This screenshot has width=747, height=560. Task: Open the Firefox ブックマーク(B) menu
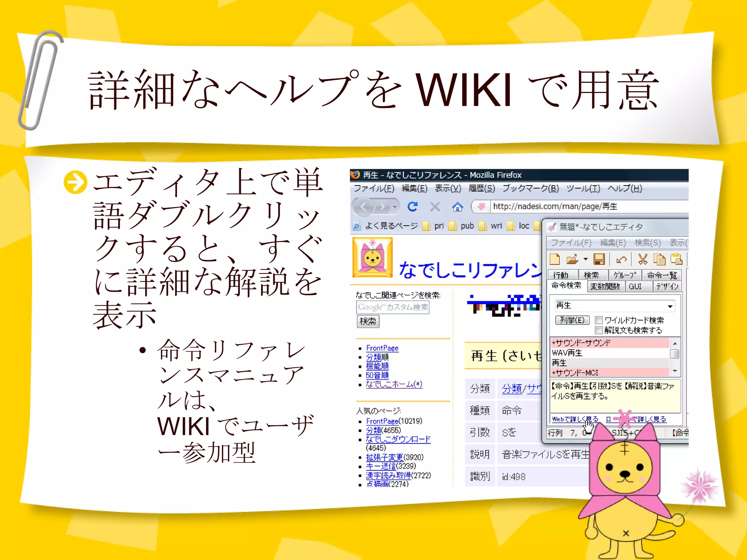[530, 188]
